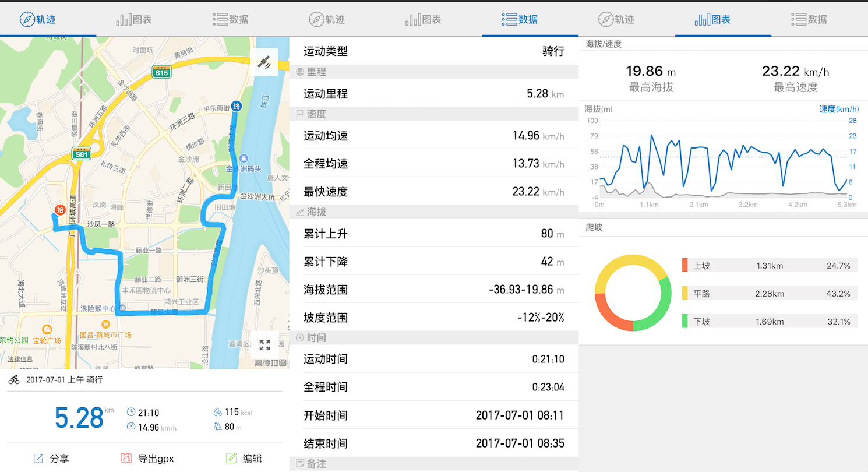Image resolution: width=868 pixels, height=472 pixels.
Task: Tap the 编辑 edit button label
Action: pos(252,459)
